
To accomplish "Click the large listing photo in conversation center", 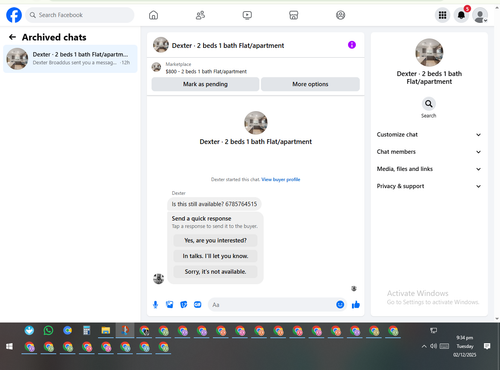I will click(256, 123).
